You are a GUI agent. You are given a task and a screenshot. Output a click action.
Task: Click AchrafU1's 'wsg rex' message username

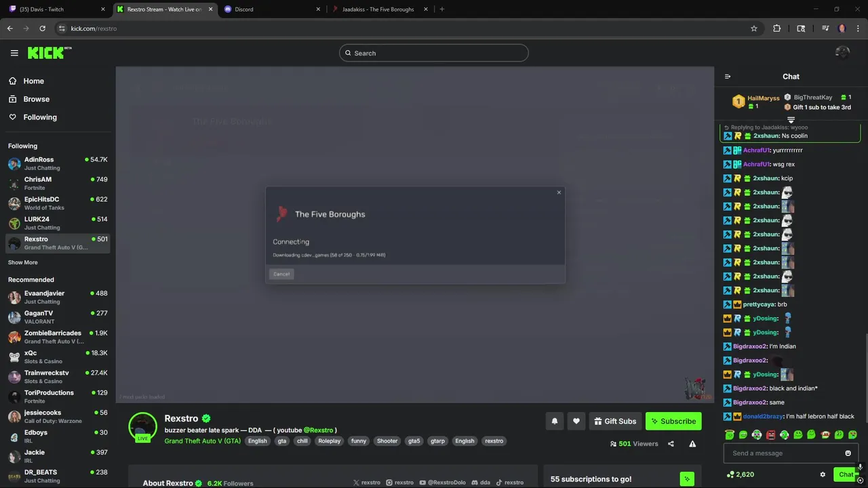[757, 164]
